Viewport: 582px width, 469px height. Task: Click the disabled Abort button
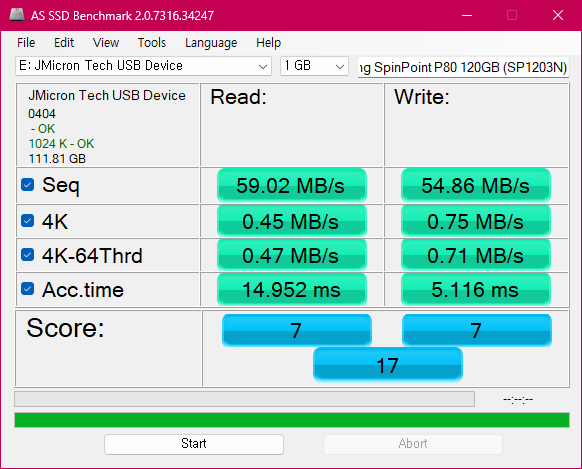click(413, 444)
